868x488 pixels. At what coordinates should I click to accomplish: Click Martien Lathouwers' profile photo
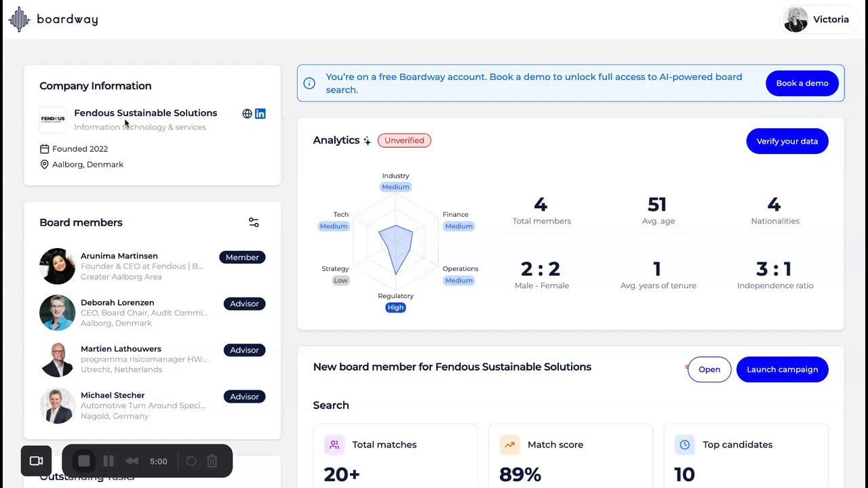click(57, 359)
